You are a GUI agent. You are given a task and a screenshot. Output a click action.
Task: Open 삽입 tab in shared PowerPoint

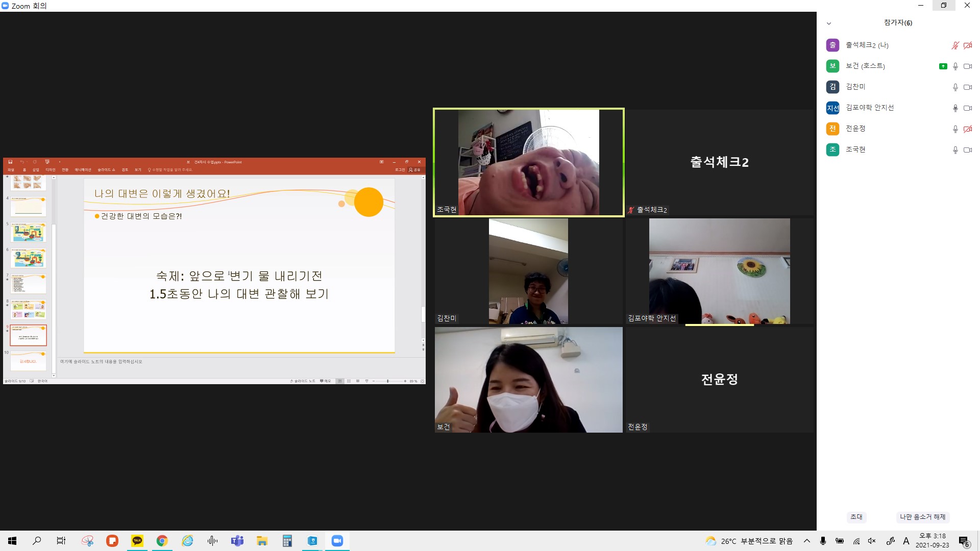(36, 170)
